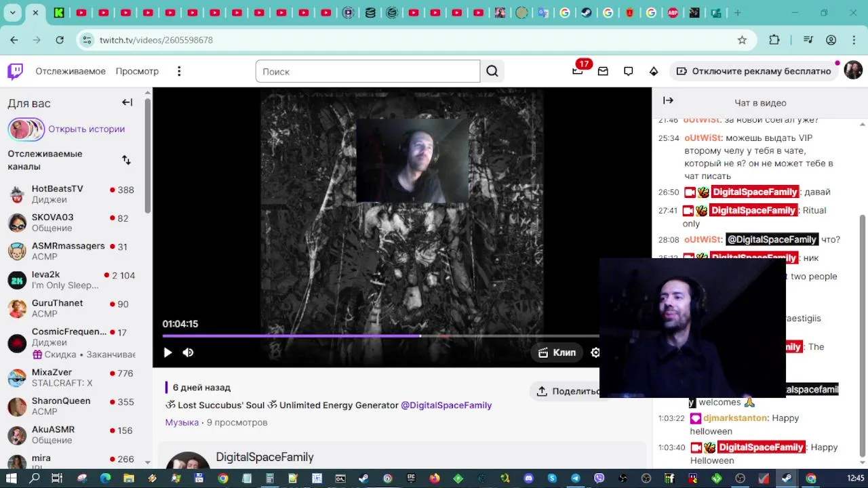The height and width of the screenshot is (488, 868).
Task: Open the Отслеживаемое following menu
Action: click(71, 71)
